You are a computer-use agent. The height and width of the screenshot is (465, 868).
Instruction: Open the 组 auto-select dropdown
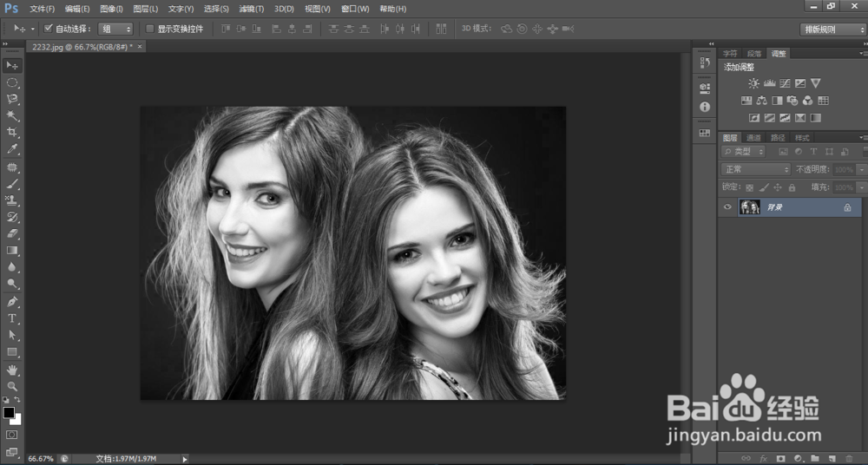tap(115, 29)
